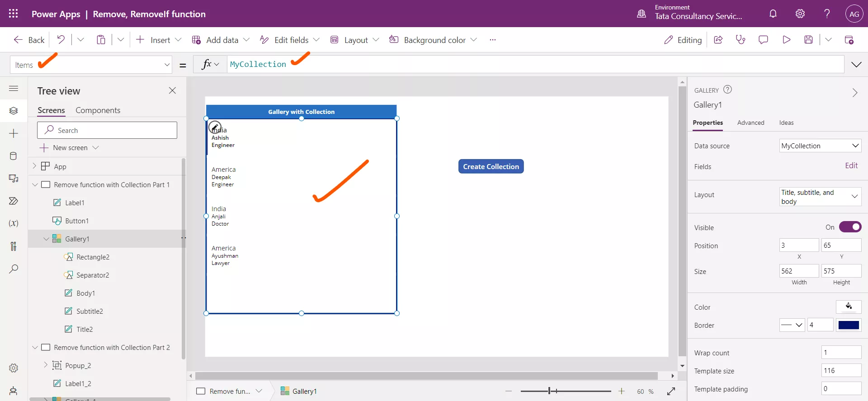The image size is (868, 401).
Task: Click the gallery edit pencil icon
Action: click(x=215, y=127)
